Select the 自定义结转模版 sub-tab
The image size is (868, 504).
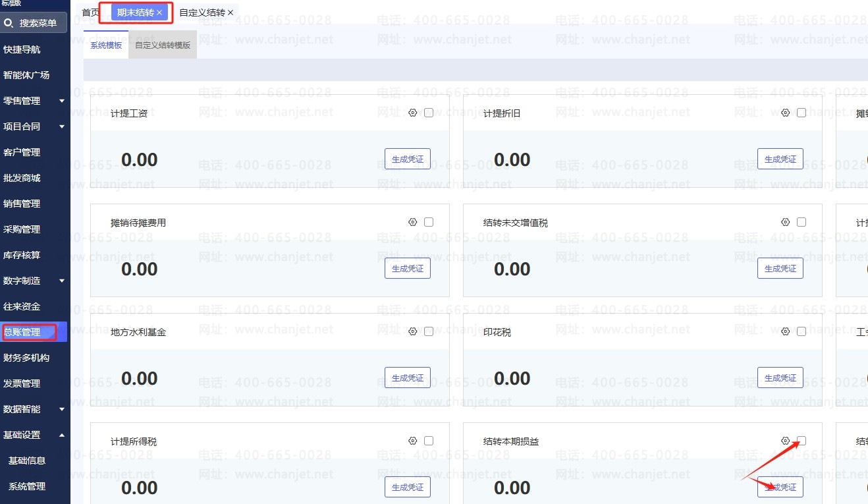163,45
